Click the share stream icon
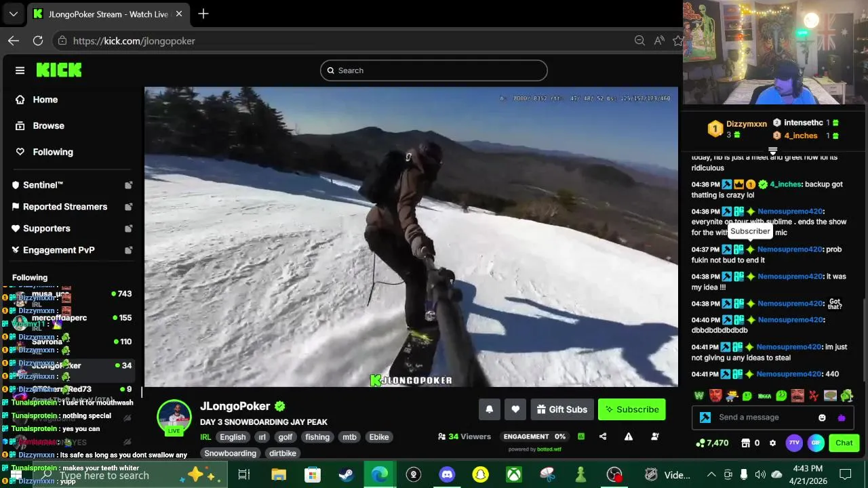 click(603, 436)
